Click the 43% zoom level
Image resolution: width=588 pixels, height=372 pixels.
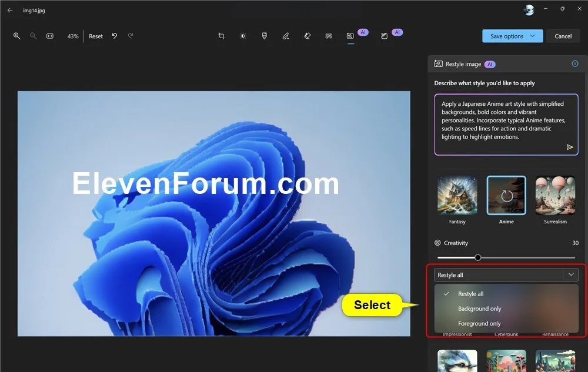[73, 36]
